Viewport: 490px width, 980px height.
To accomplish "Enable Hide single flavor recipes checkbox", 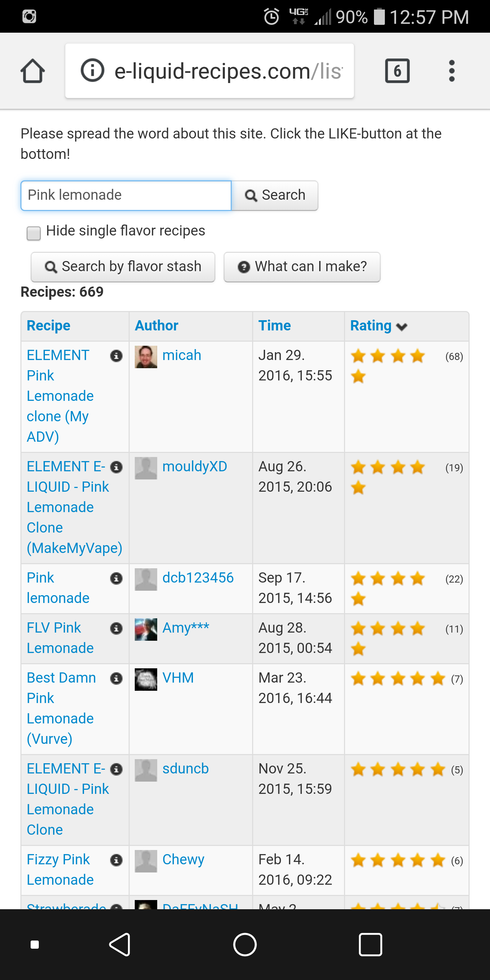I will click(x=33, y=233).
